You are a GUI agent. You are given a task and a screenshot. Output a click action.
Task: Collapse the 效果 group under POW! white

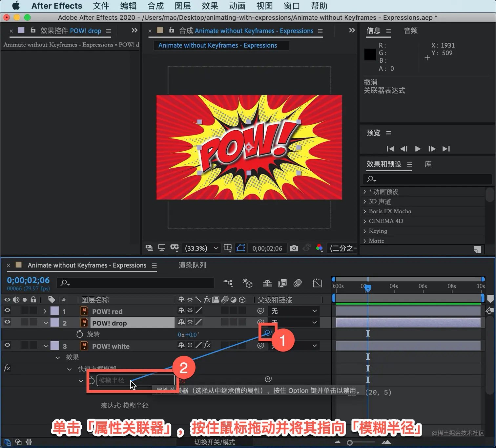coord(58,357)
